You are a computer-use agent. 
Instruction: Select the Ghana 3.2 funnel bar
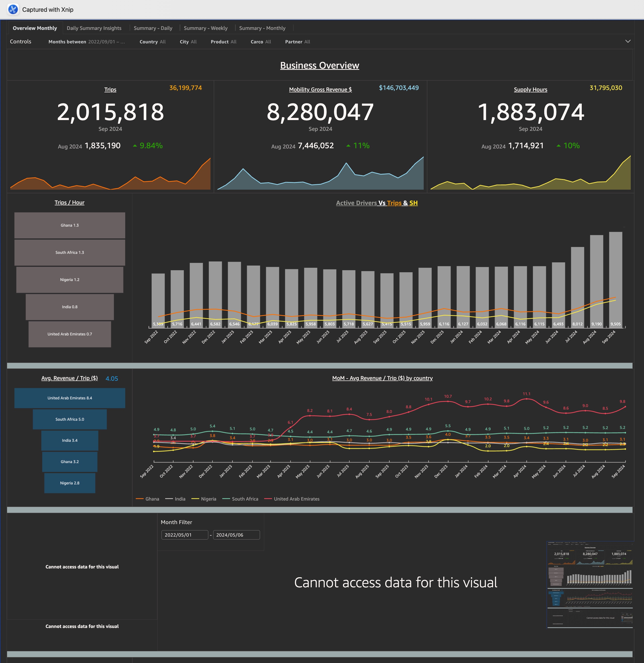coord(70,462)
